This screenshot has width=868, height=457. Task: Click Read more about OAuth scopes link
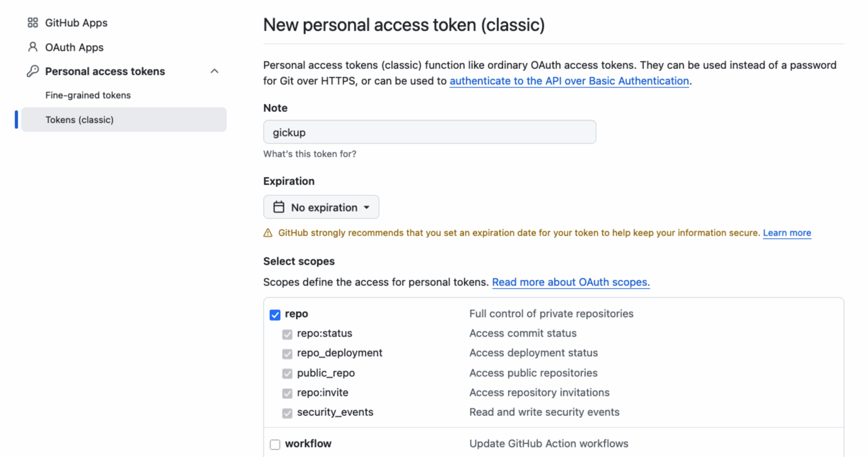pos(571,282)
